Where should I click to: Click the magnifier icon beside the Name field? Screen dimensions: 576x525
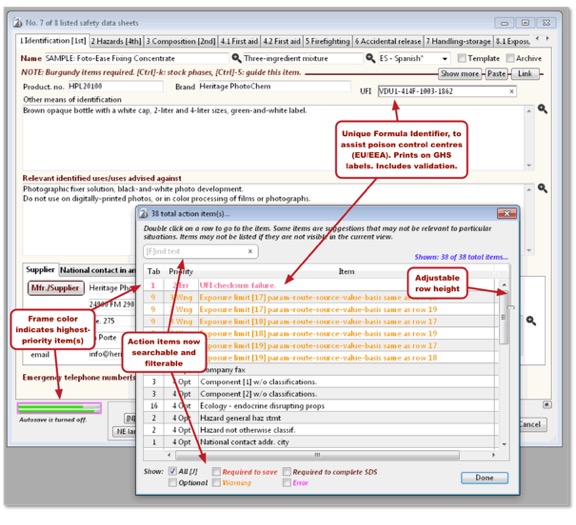[236, 58]
